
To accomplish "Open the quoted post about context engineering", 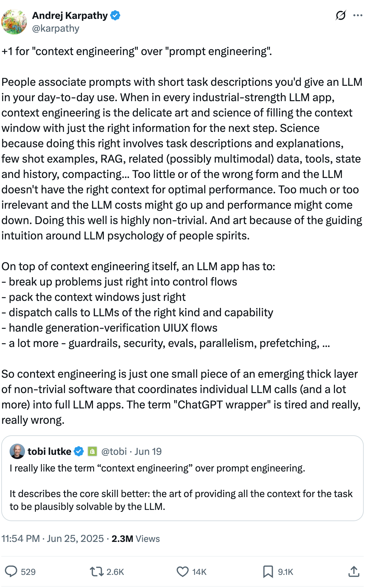I will [182, 493].
